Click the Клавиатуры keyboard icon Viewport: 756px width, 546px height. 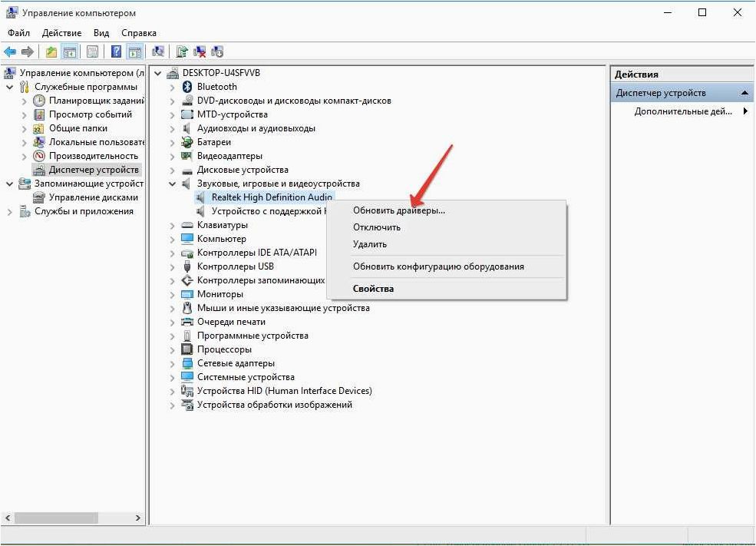pos(187,225)
